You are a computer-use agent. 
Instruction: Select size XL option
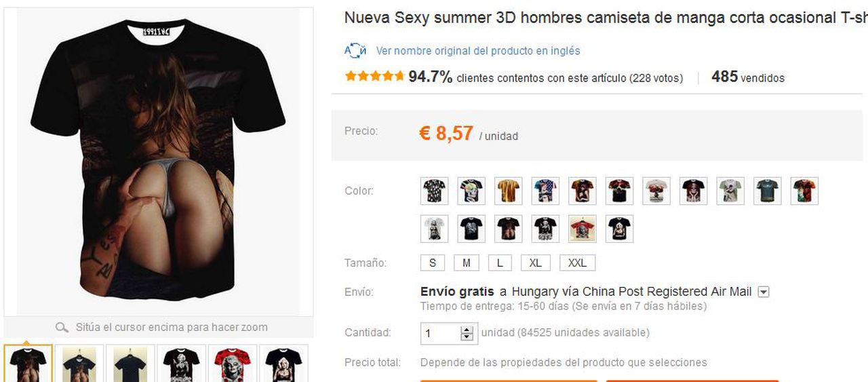click(535, 263)
